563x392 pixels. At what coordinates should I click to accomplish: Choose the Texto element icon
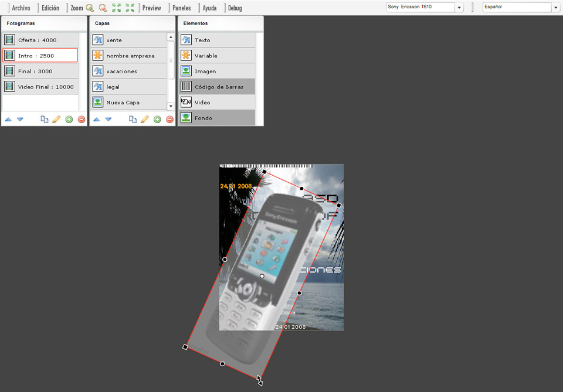coord(186,40)
